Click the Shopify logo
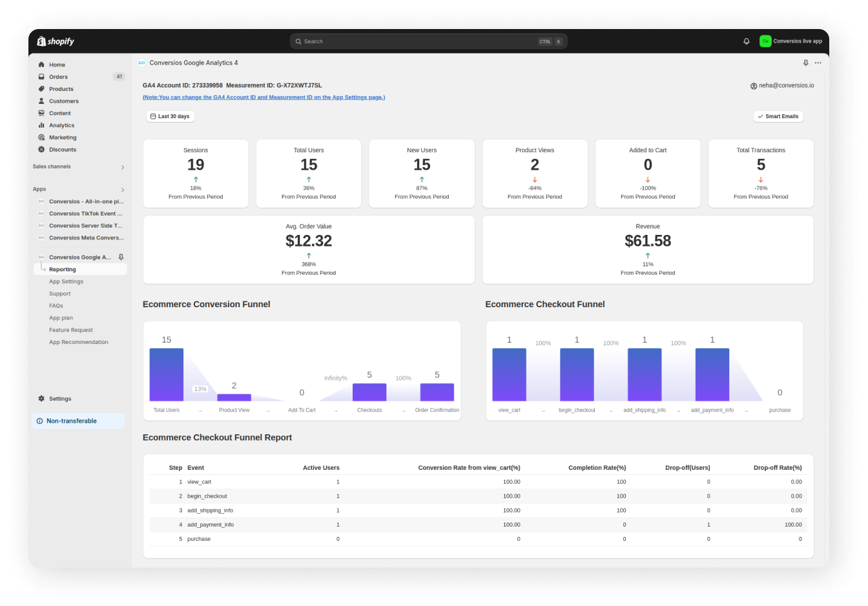Screen dimensions: 868x606 pyautogui.click(x=56, y=41)
